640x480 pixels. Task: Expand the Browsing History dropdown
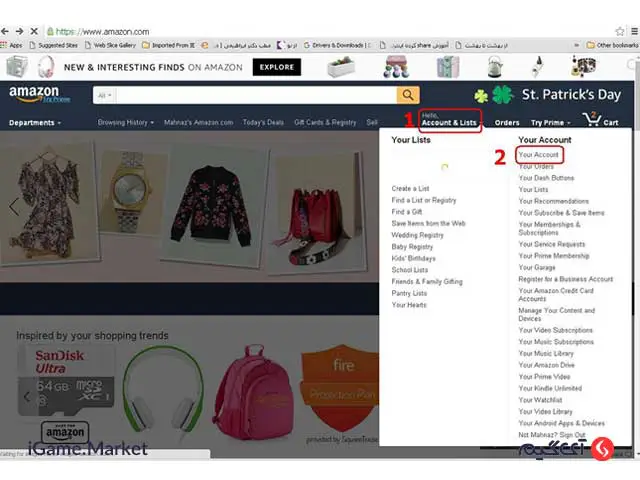(126, 122)
